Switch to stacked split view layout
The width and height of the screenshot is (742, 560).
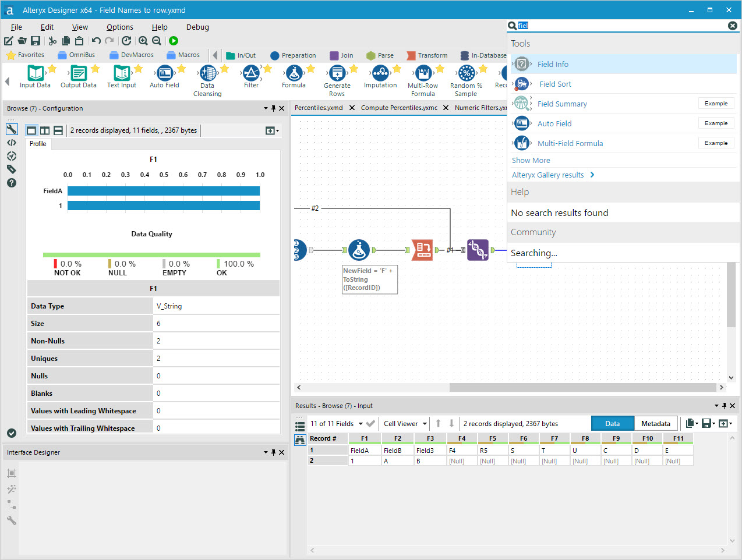click(58, 130)
